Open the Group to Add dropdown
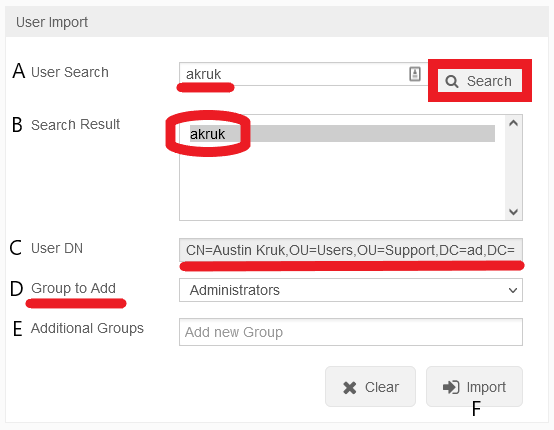The image size is (554, 430). point(351,290)
